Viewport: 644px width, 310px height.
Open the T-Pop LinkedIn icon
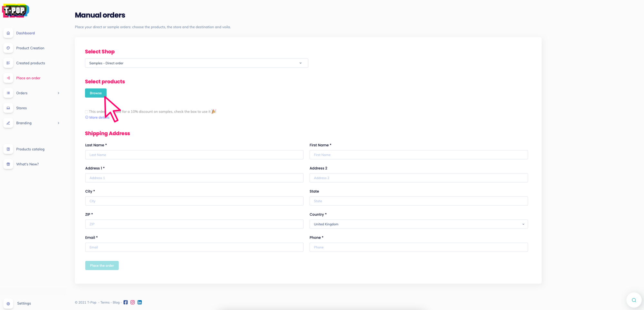tap(140, 302)
